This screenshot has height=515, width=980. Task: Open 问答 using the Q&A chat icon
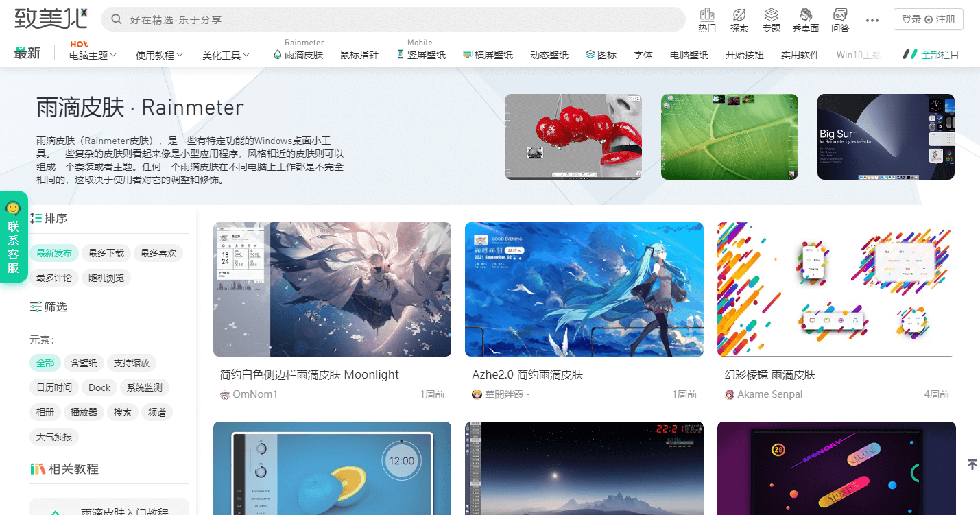pyautogui.click(x=839, y=15)
